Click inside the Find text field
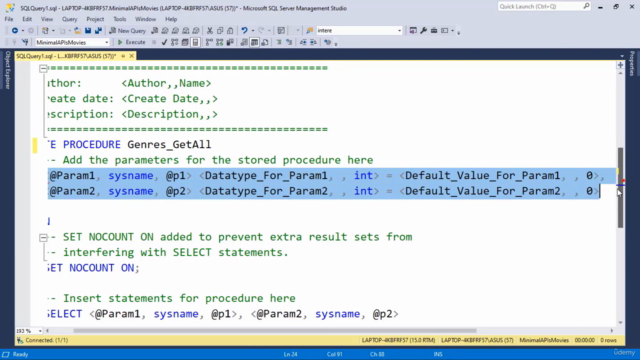The image size is (640, 360). 356,31
